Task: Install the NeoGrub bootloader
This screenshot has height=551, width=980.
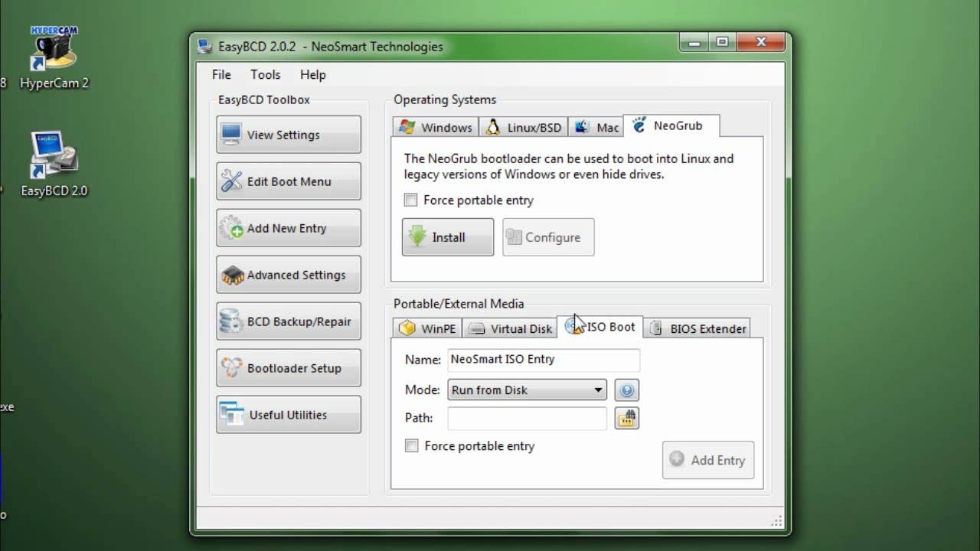Action: pos(448,237)
